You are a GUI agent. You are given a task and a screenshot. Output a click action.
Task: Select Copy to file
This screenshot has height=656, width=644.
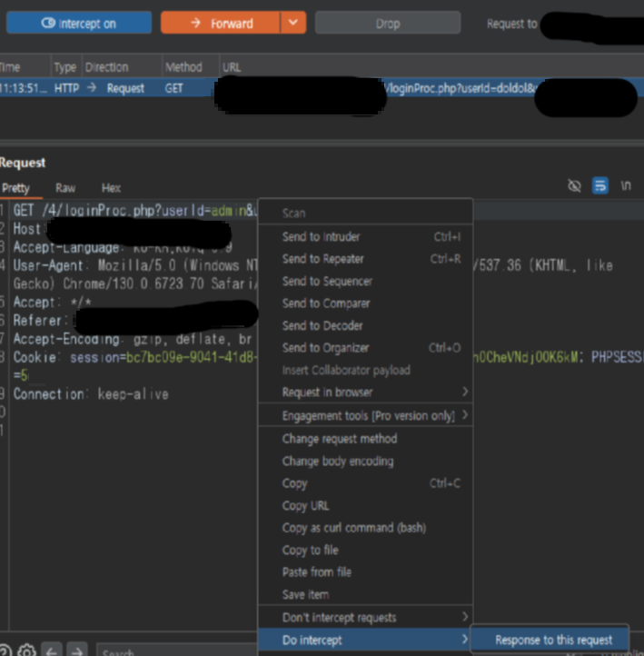pos(365,550)
